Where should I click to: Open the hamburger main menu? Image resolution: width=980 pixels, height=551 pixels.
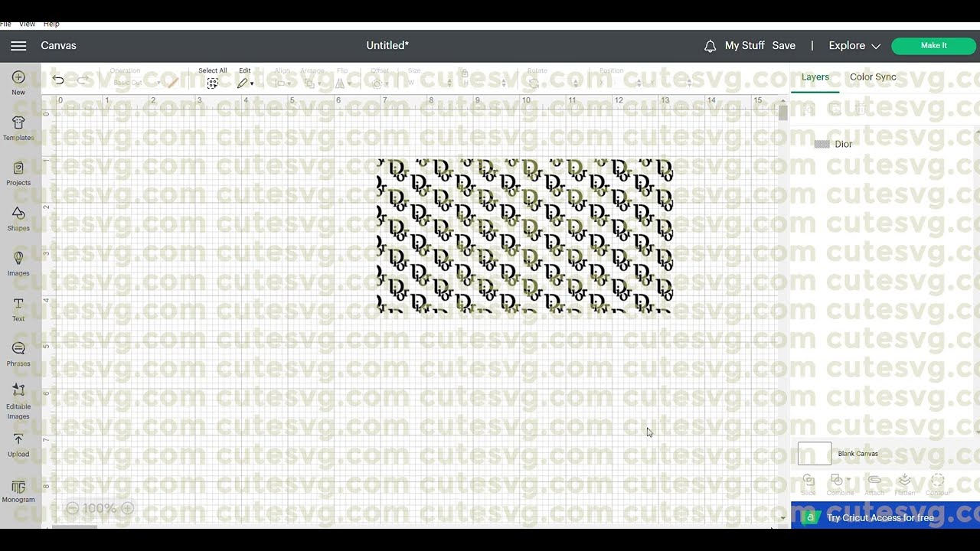coord(18,46)
